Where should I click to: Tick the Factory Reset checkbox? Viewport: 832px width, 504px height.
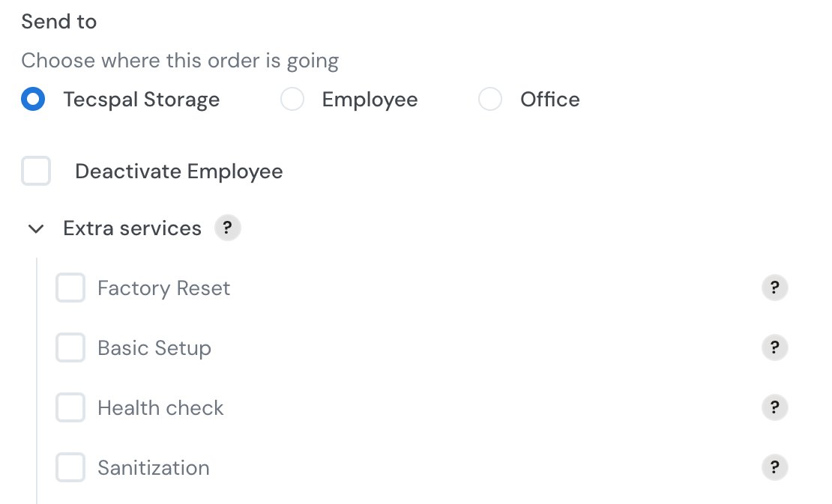tap(70, 288)
